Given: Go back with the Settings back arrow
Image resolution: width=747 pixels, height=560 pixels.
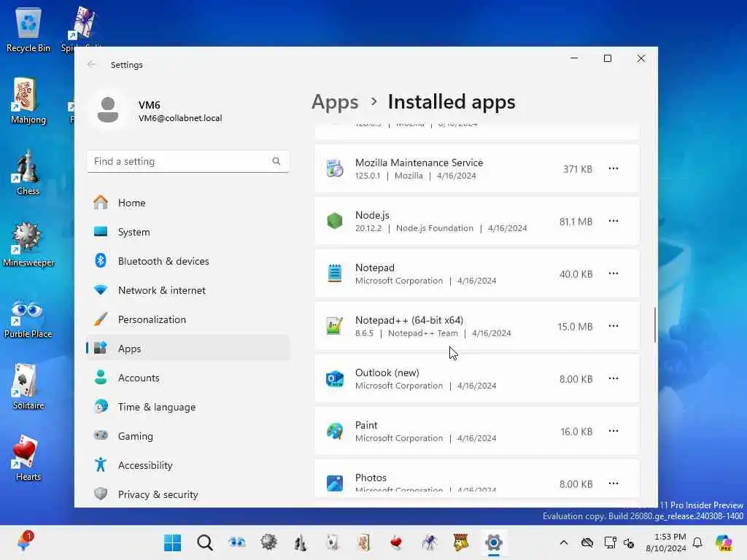Looking at the screenshot, I should 92,64.
